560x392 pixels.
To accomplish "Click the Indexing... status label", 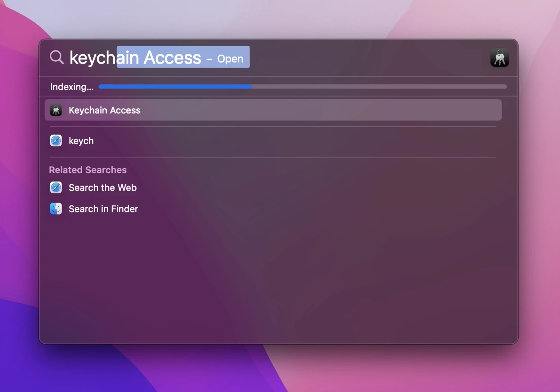I will pos(72,87).
